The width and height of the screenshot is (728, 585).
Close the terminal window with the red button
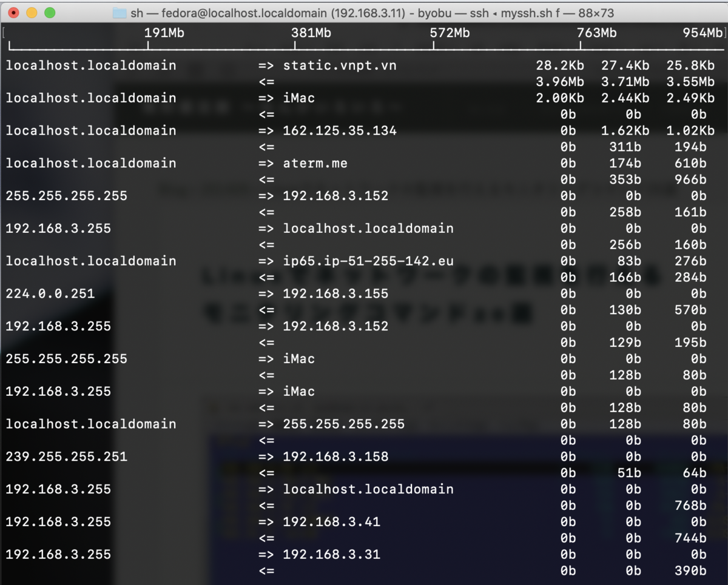(13, 13)
